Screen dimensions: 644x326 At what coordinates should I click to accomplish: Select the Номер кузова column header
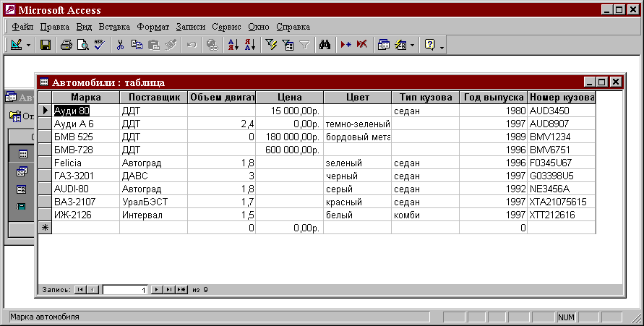tap(562, 98)
